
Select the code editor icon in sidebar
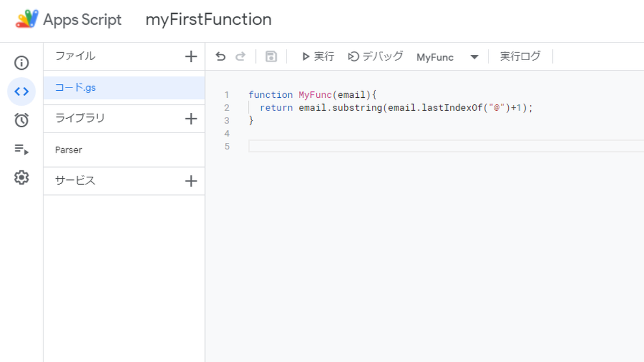coord(21,91)
